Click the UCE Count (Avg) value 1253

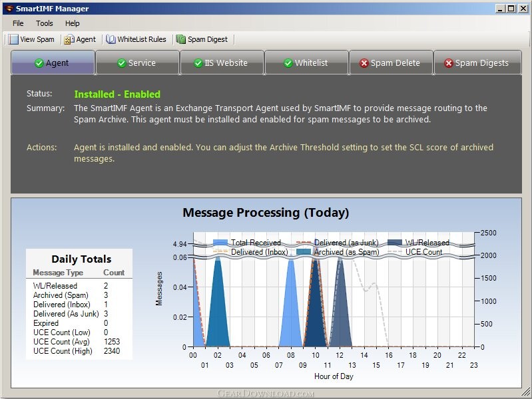click(112, 342)
